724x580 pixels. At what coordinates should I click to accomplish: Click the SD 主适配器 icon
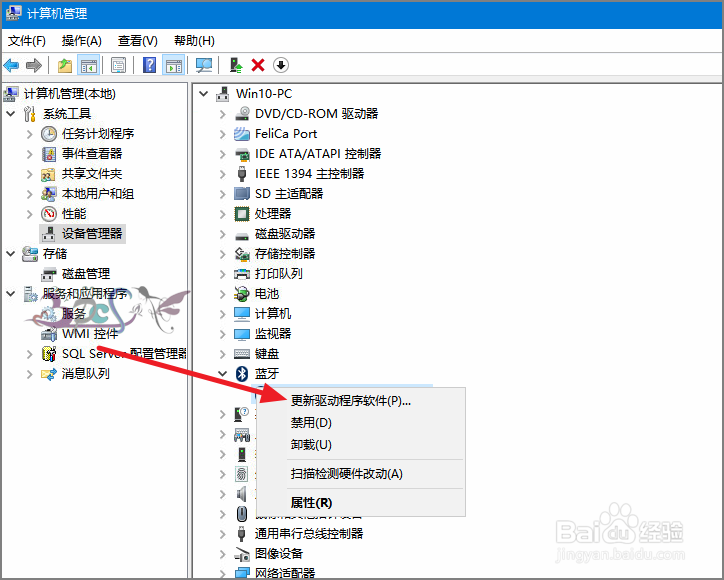coord(242,193)
